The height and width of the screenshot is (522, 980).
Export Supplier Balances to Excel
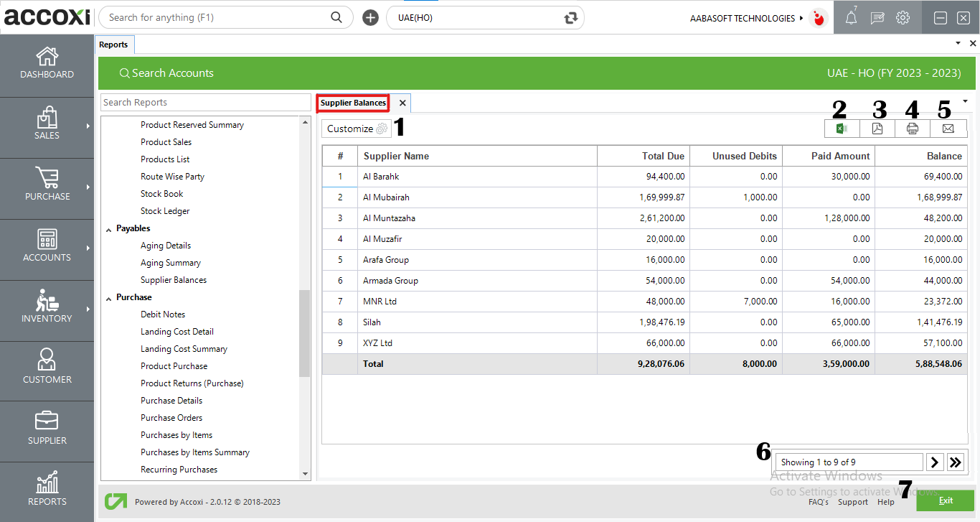tap(841, 129)
